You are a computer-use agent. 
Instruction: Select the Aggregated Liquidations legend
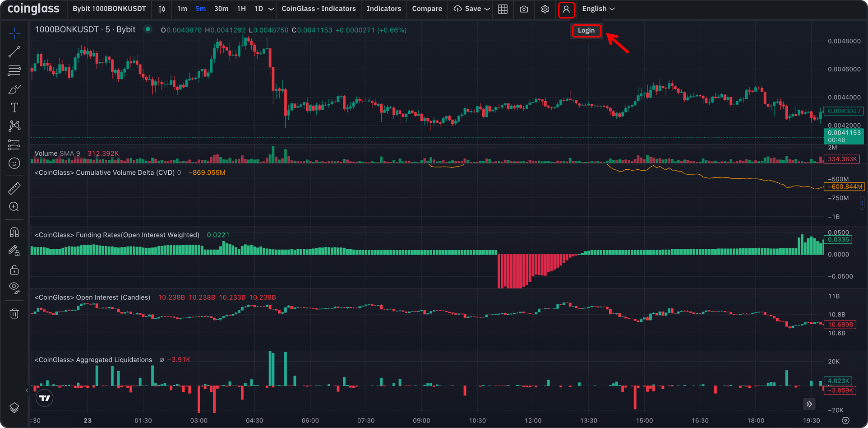pos(93,360)
